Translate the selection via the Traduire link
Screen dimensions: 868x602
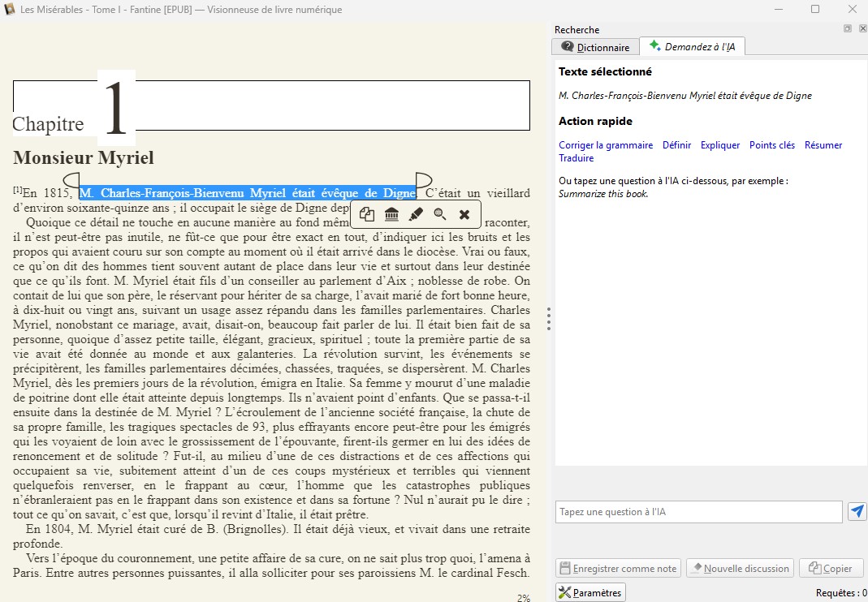[x=577, y=158]
